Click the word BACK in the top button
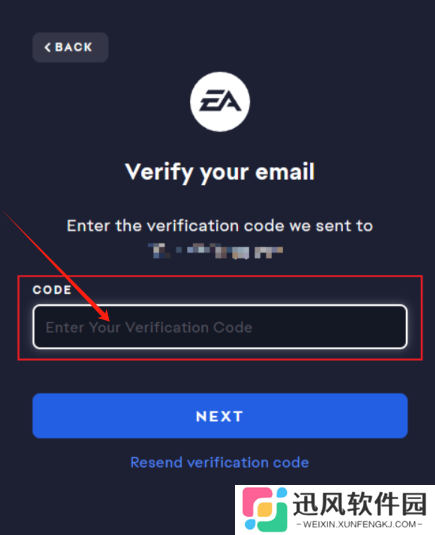 point(74,47)
